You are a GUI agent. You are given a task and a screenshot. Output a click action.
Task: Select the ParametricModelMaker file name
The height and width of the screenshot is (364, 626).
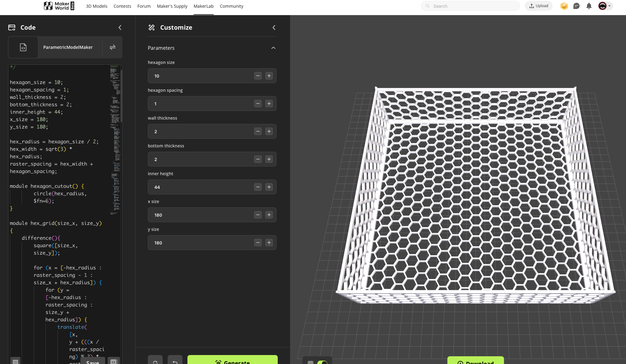click(68, 47)
